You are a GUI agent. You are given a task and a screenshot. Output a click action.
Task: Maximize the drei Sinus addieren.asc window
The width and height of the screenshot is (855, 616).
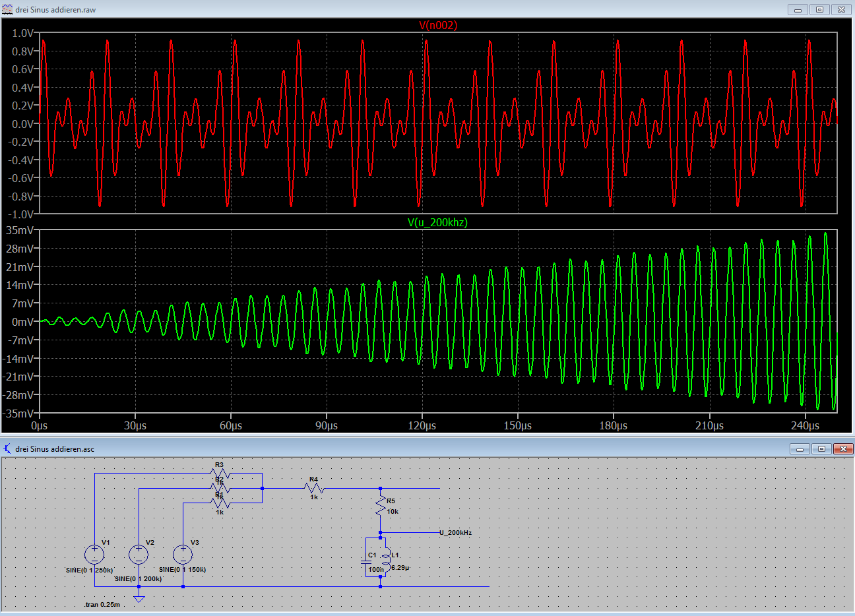pos(821,448)
